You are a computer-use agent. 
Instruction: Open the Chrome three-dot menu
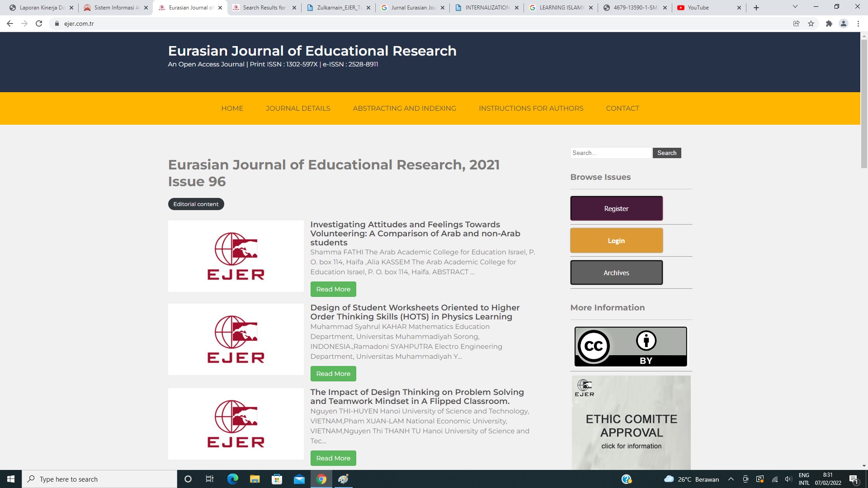858,23
